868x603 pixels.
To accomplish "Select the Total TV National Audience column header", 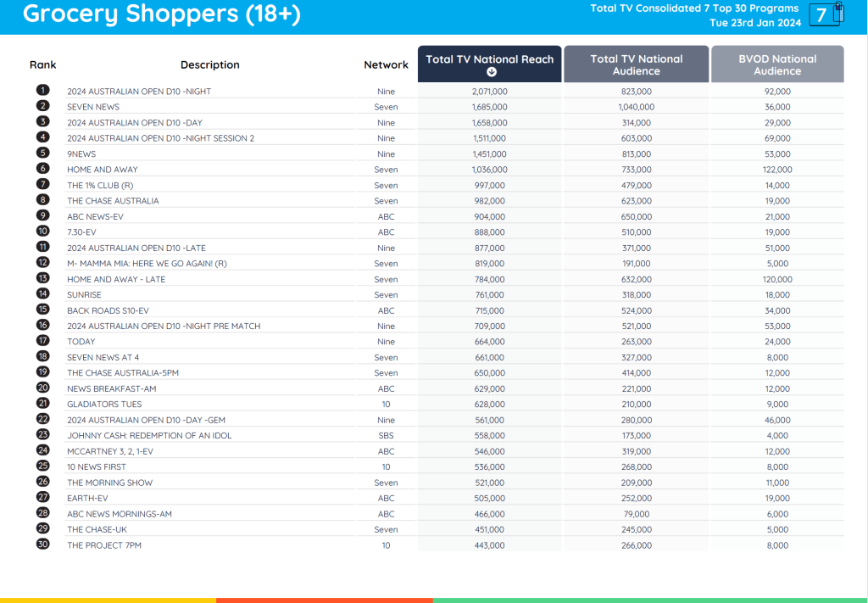I will tap(636, 64).
